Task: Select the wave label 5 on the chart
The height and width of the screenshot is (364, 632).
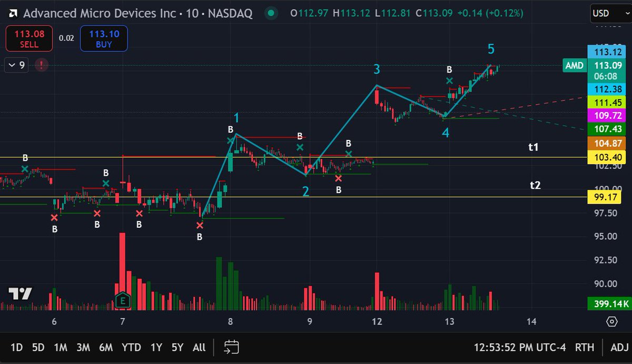Action: (491, 49)
